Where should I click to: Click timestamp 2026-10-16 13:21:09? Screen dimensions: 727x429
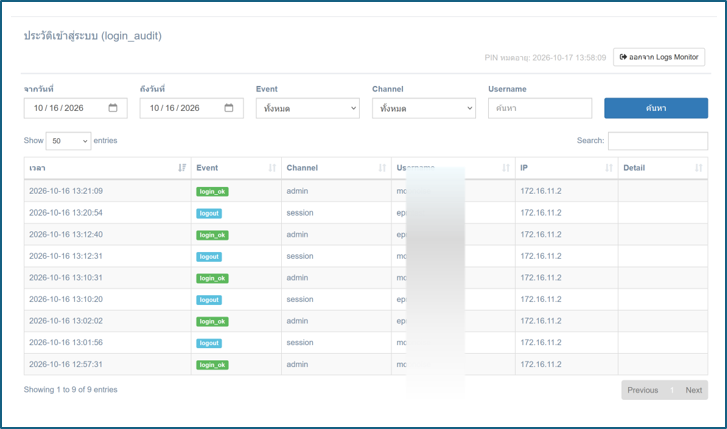click(x=66, y=191)
